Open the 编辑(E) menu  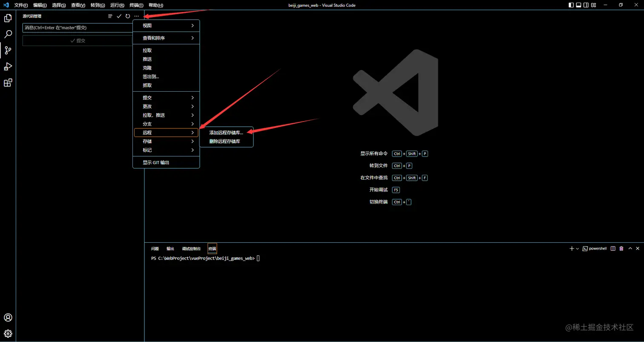click(x=40, y=5)
